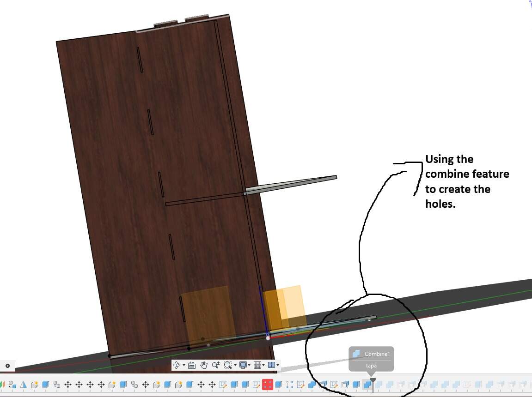The height and width of the screenshot is (397, 532).
Task: Select the component-to-body conversion feature in timeline
Action: (12, 385)
